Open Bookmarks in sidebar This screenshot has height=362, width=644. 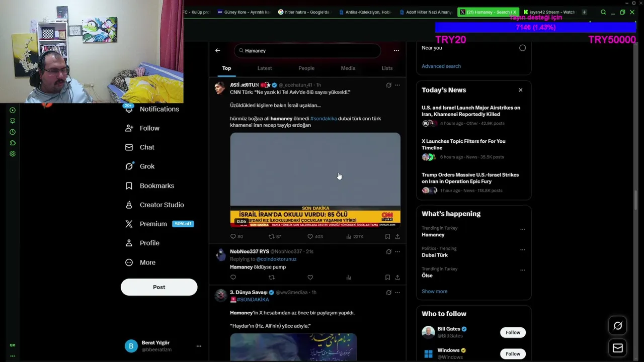(x=149, y=186)
